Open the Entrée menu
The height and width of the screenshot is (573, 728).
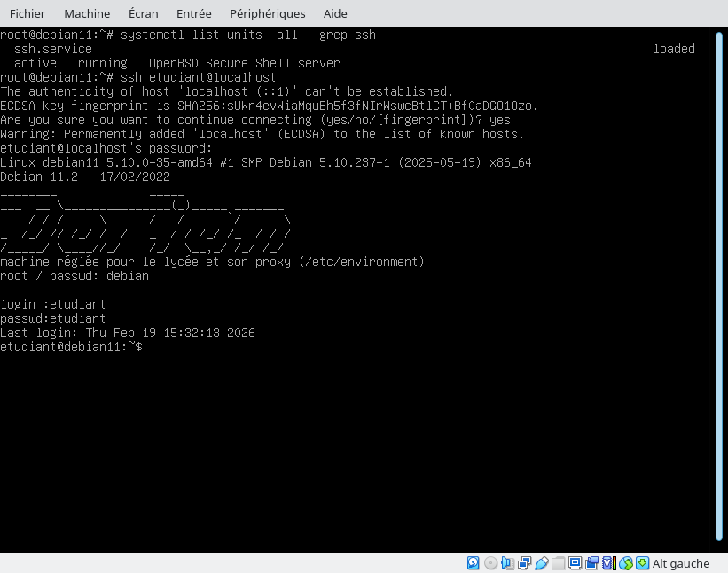click(193, 13)
